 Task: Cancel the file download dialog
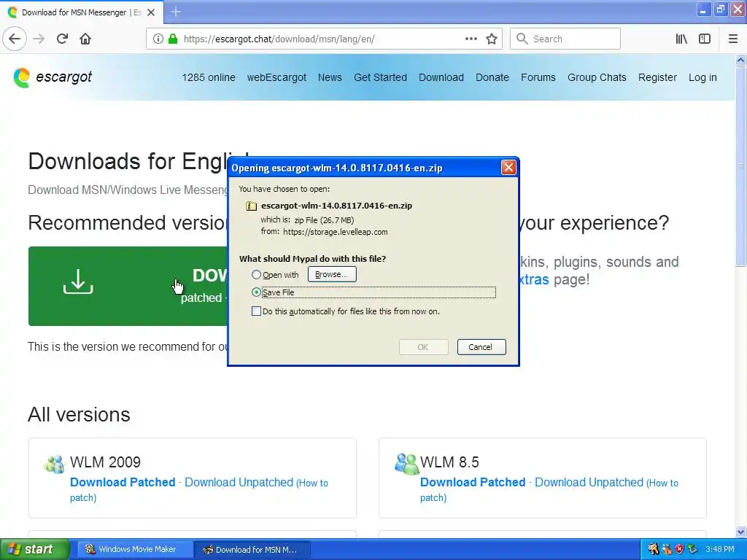(481, 347)
